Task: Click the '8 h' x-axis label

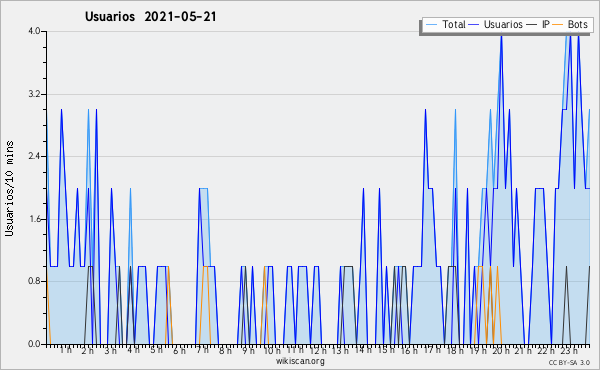Action: click(225, 351)
